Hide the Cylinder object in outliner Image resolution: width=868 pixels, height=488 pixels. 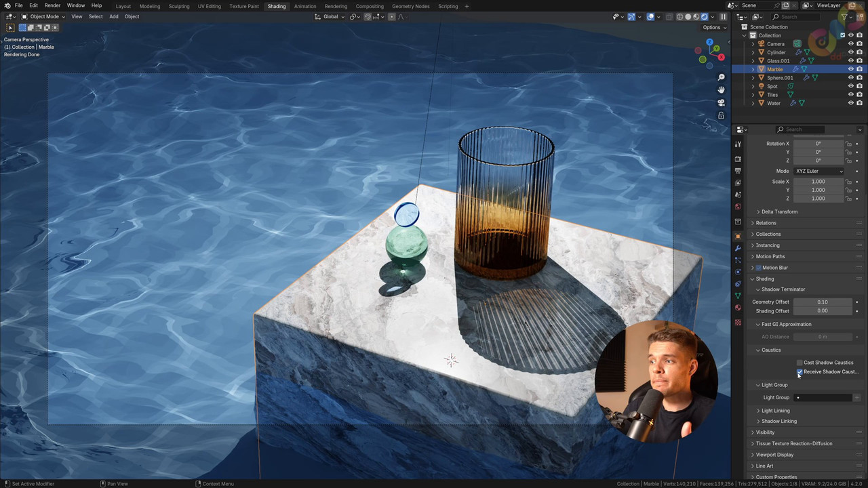851,52
